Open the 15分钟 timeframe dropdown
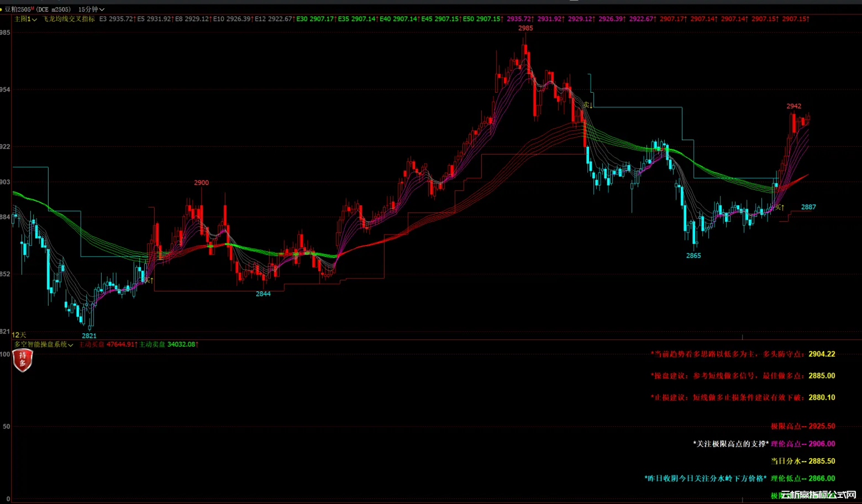Image resolution: width=862 pixels, height=504 pixels. coord(91,9)
